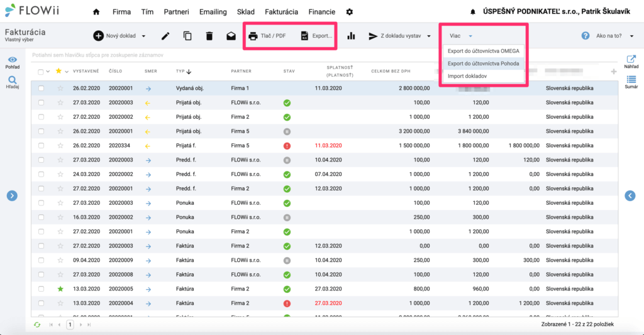Sort by PARTNER column header
This screenshot has height=335, width=644.
(241, 72)
